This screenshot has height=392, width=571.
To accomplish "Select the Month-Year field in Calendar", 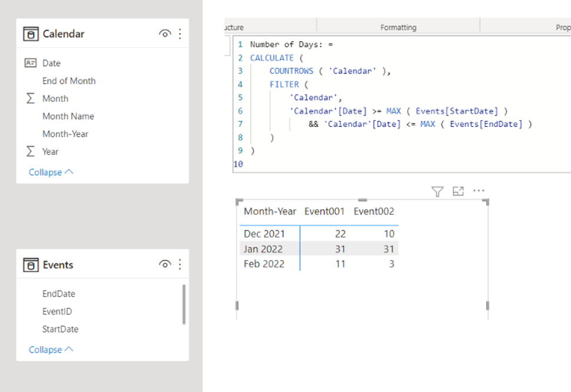I will pyautogui.click(x=65, y=134).
